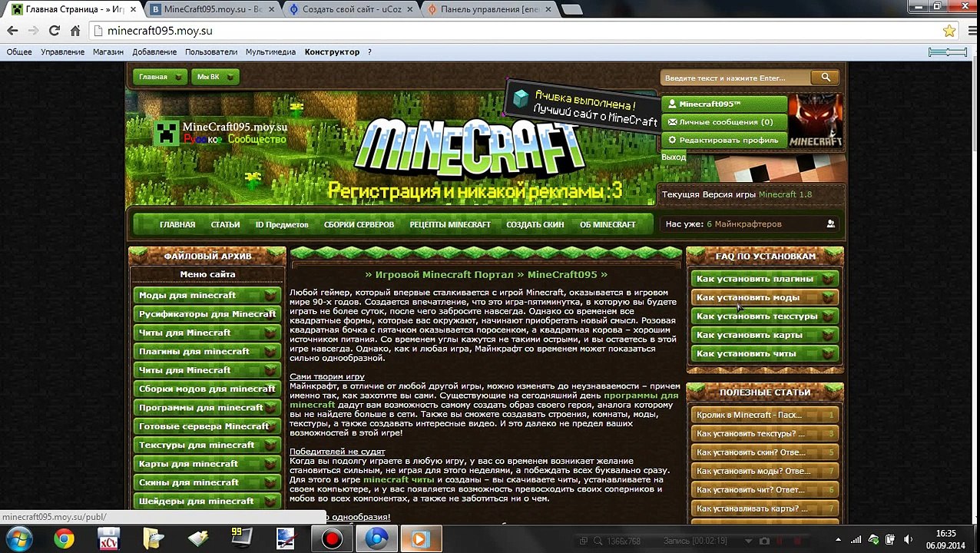Go to the browser home icon

75,31
